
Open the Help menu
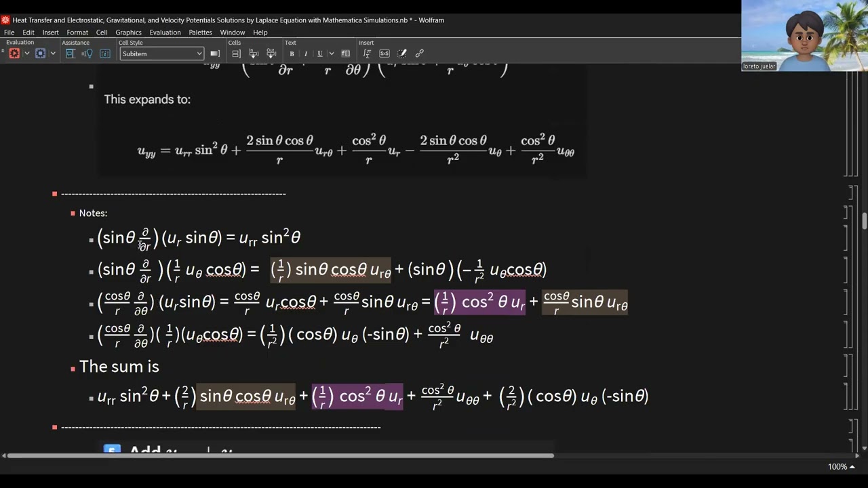[x=260, y=33]
